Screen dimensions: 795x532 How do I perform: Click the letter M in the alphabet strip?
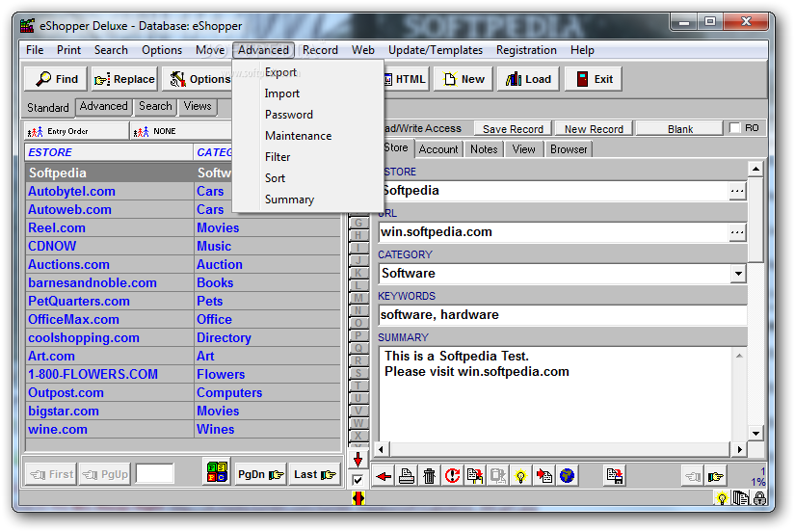358,298
